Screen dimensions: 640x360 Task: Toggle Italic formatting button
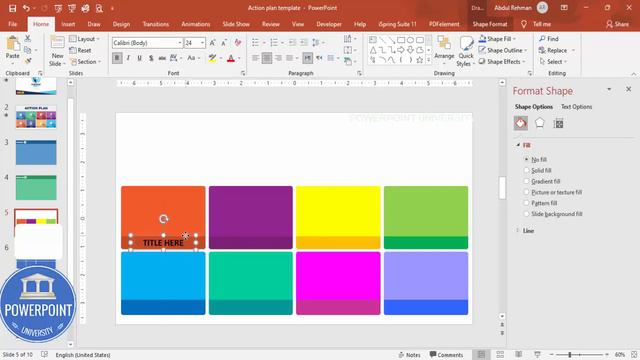click(128, 58)
